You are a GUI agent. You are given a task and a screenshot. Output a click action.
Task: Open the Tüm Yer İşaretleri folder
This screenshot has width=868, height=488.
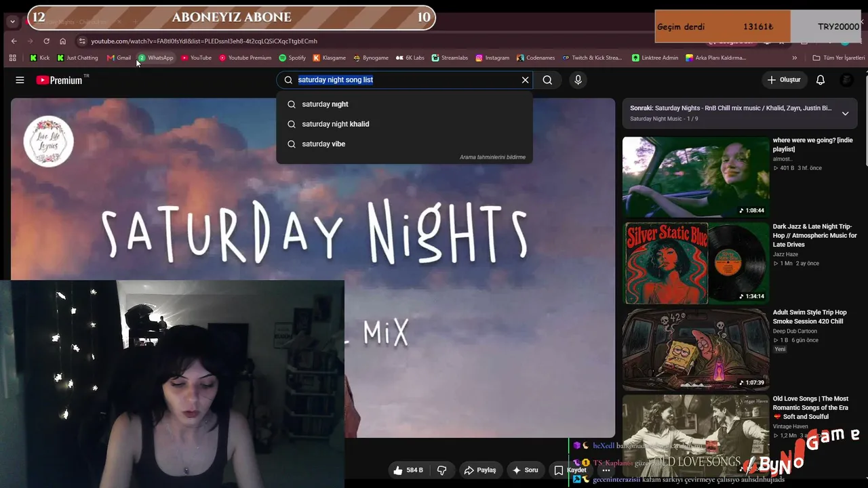tap(839, 58)
